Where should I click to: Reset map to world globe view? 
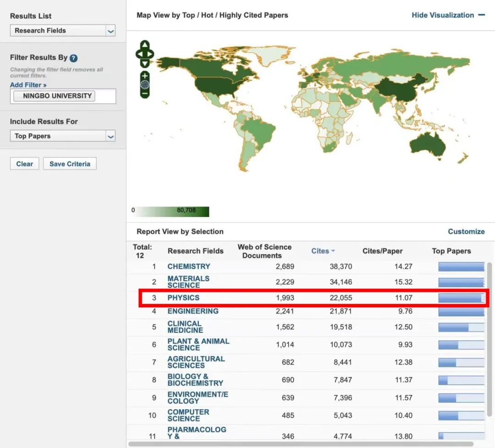pyautogui.click(x=145, y=84)
